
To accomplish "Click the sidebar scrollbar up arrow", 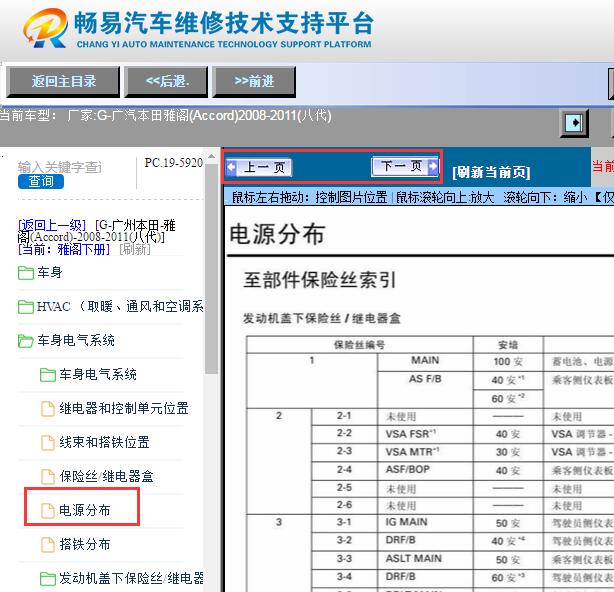I will click(211, 157).
